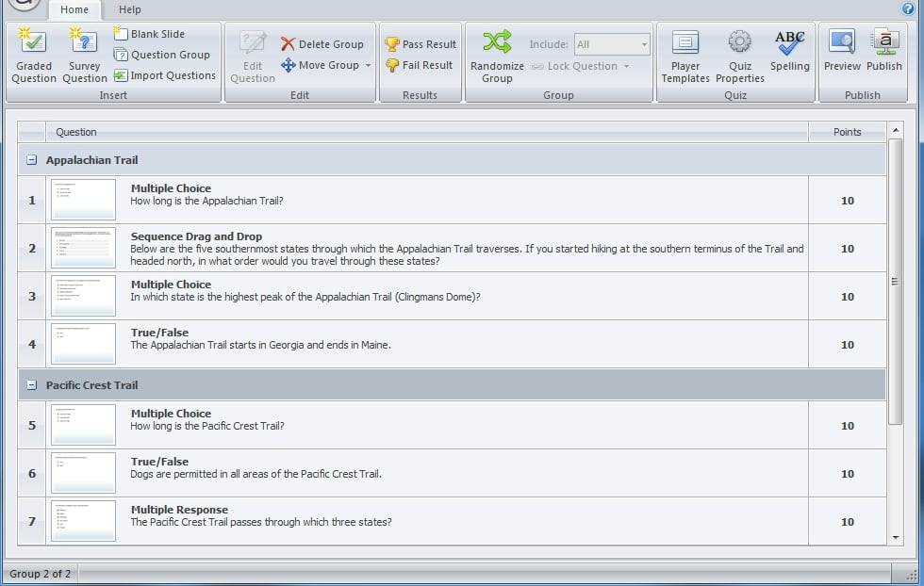This screenshot has width=924, height=586.
Task: Preview the quiz
Action: 842,52
